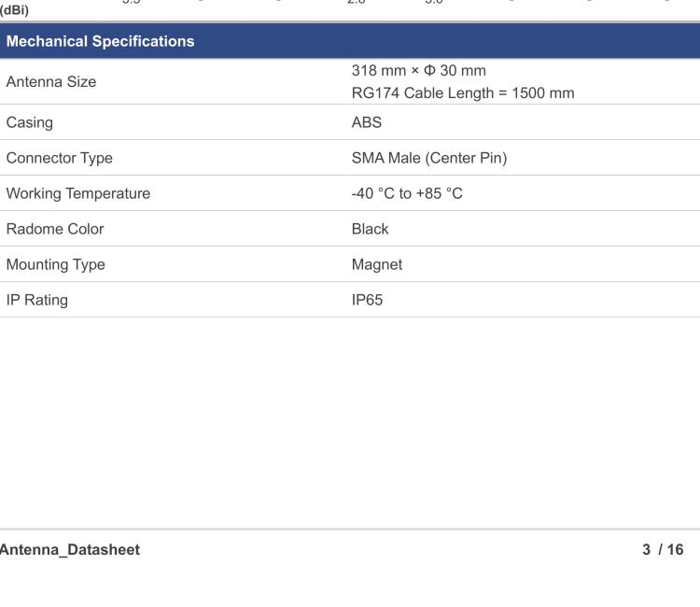Viewport: 700px width, 607px height.
Task: Click the Antenna_Datasheet footer title
Action: coord(70,550)
